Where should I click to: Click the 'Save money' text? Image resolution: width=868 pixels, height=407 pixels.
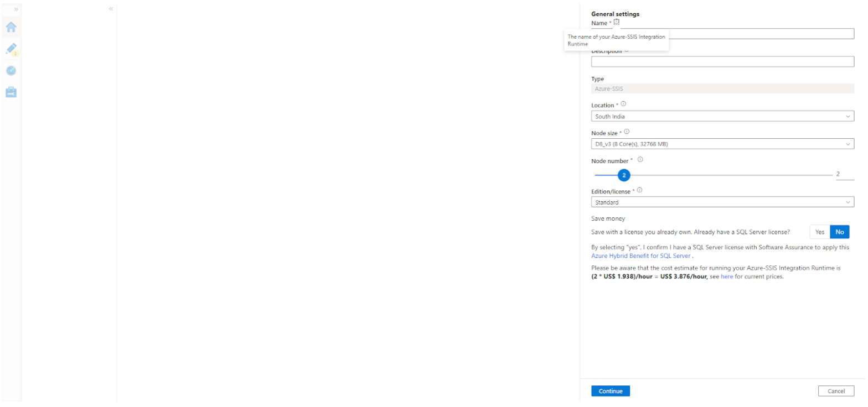click(608, 218)
